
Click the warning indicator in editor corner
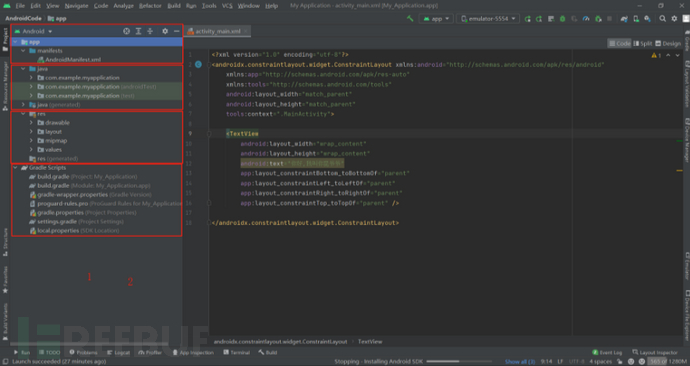656,55
